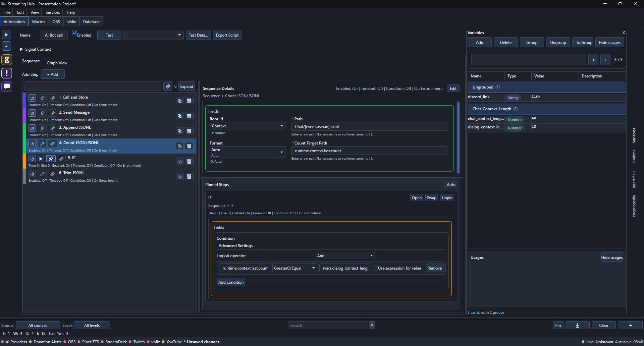The image size is (644, 346).
Task: Click the Path input field
Action: pyautogui.click(x=369, y=127)
